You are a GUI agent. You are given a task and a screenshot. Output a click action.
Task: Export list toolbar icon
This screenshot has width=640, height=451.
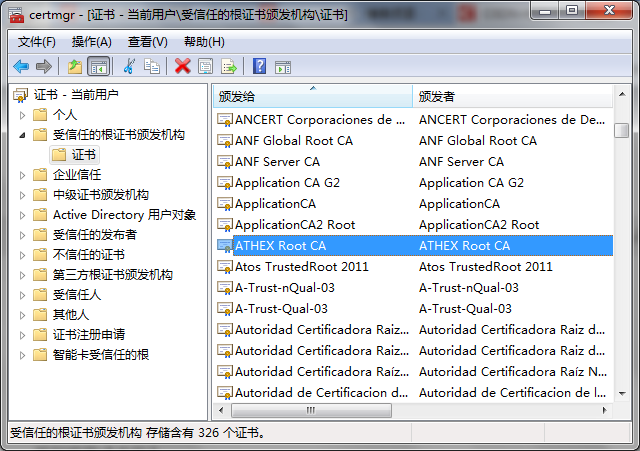click(x=229, y=66)
